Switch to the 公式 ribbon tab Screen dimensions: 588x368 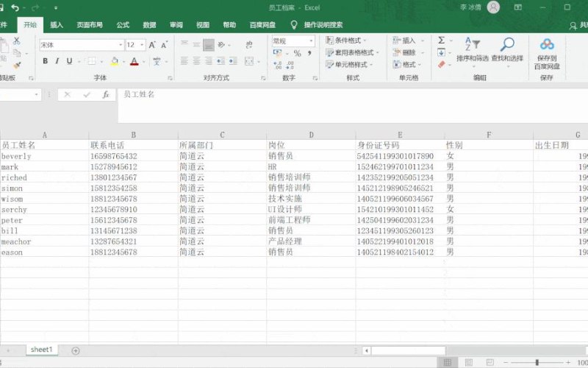coord(123,25)
